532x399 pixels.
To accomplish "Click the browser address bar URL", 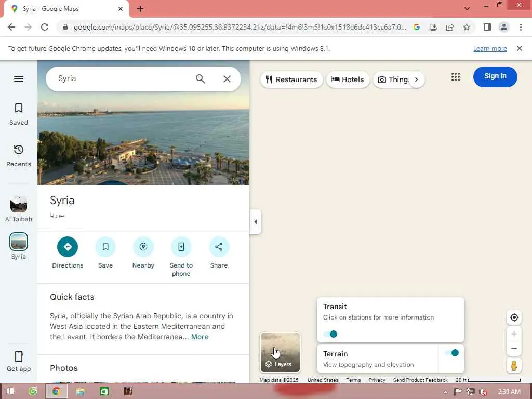I will click(240, 27).
